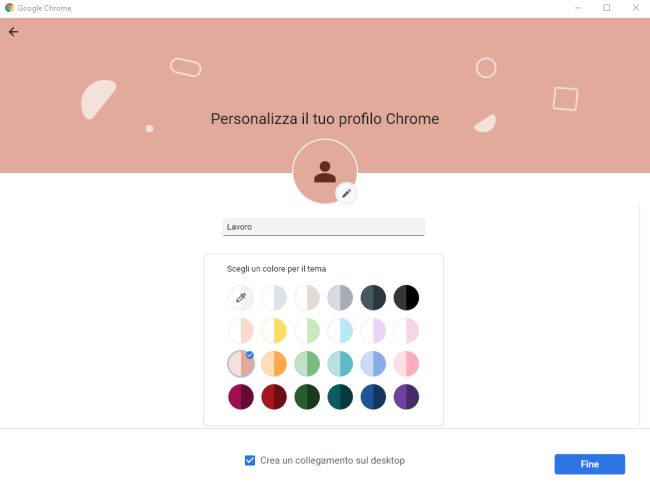Select the magenta burgundy theme color
Screen dimensions: 650x498
click(241, 397)
